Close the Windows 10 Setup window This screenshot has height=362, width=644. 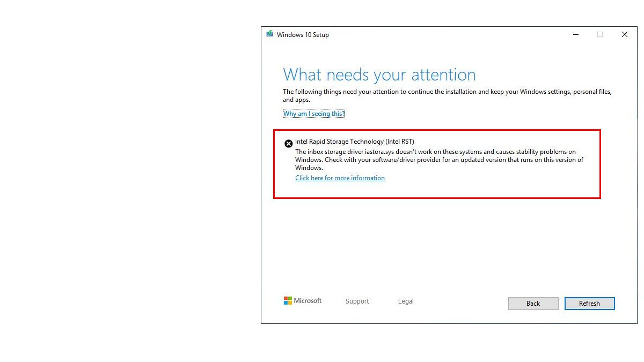[625, 35]
